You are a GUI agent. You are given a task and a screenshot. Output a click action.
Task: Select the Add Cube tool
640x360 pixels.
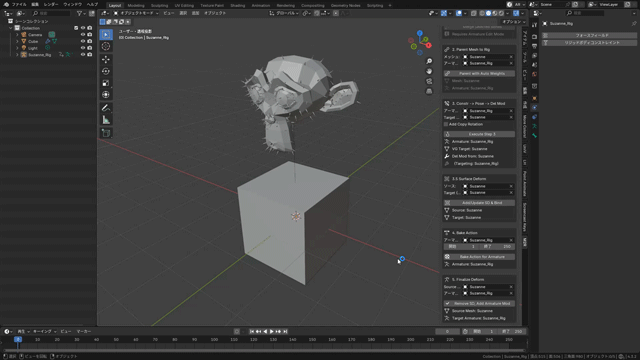click(x=106, y=133)
